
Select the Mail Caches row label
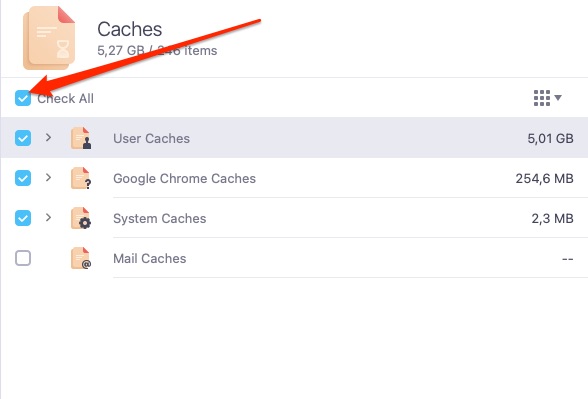[150, 258]
